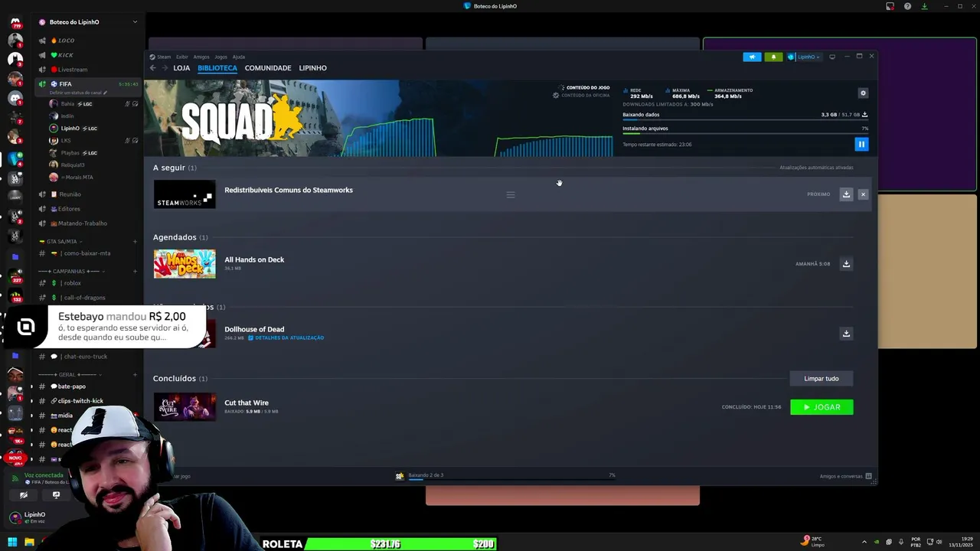Toggle Discord camera off button
The width and height of the screenshot is (980, 551).
[24, 495]
